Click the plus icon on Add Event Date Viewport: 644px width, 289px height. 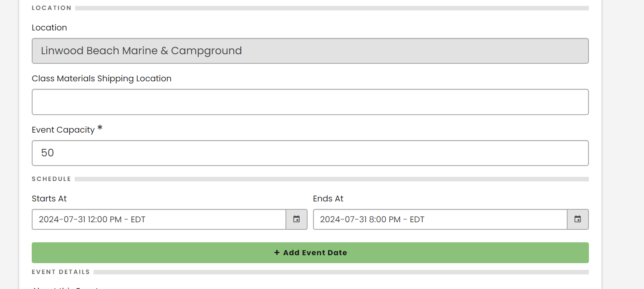coord(277,253)
